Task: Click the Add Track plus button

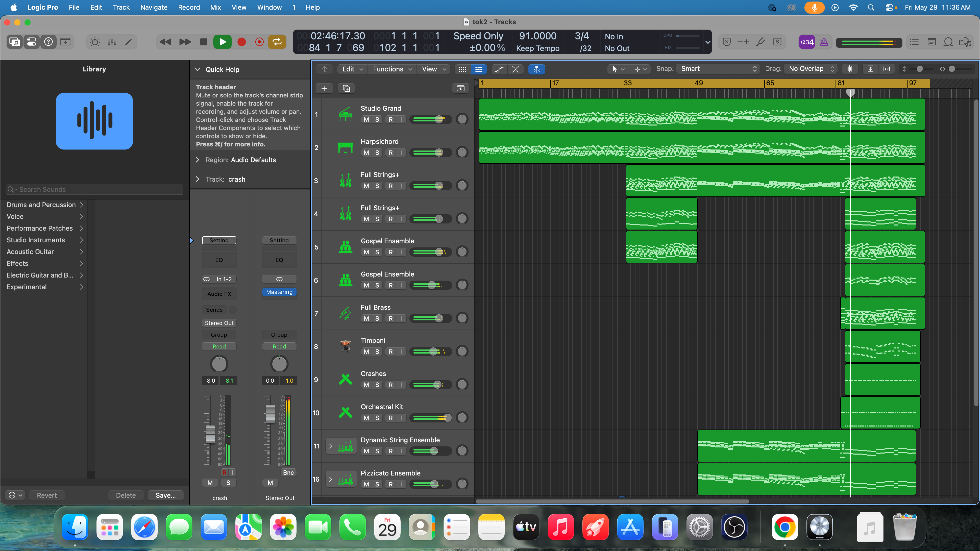Action: tap(324, 89)
